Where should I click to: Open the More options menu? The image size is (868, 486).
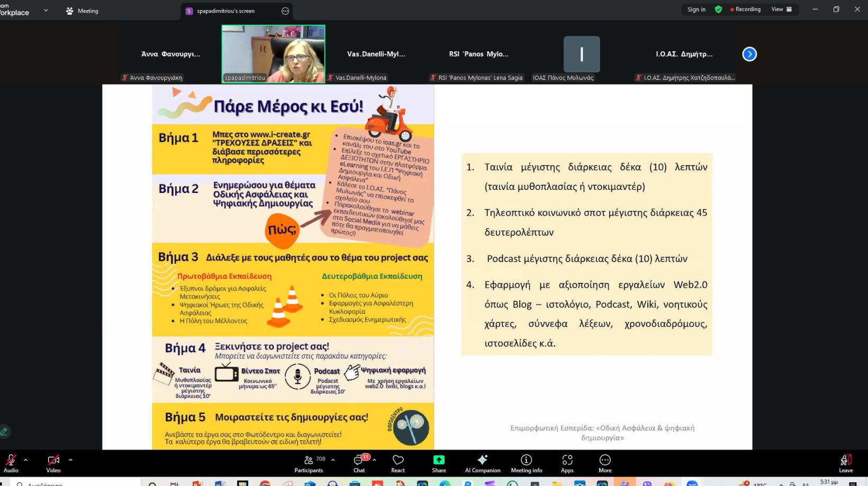(605, 463)
